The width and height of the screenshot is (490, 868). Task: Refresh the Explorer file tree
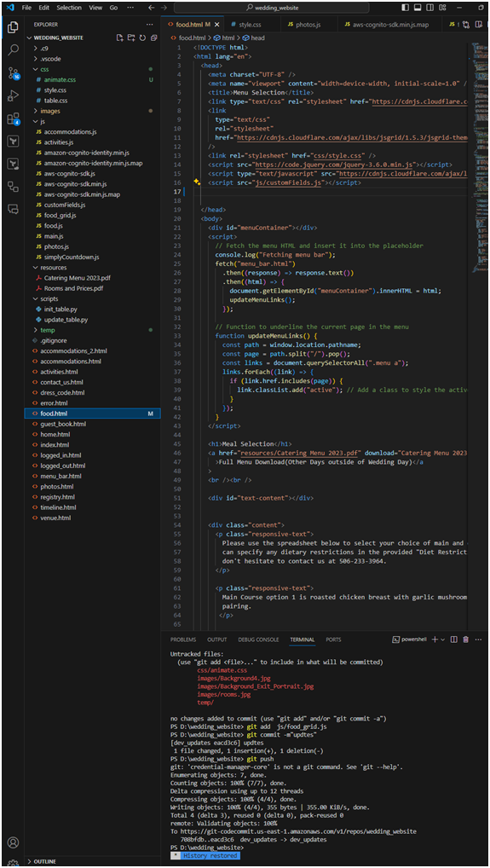point(142,38)
